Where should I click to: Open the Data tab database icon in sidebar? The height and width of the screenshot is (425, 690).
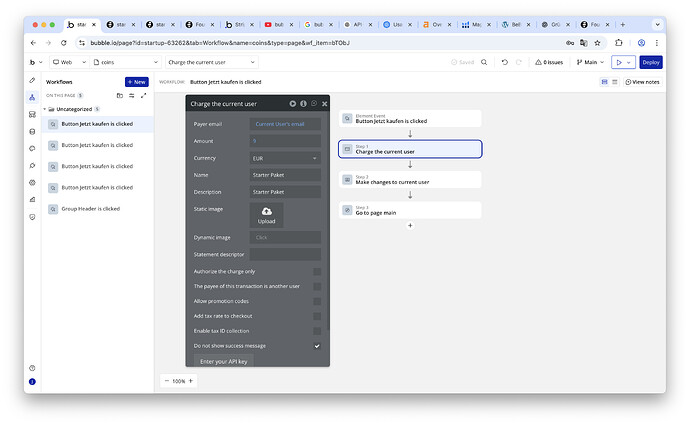point(32,132)
